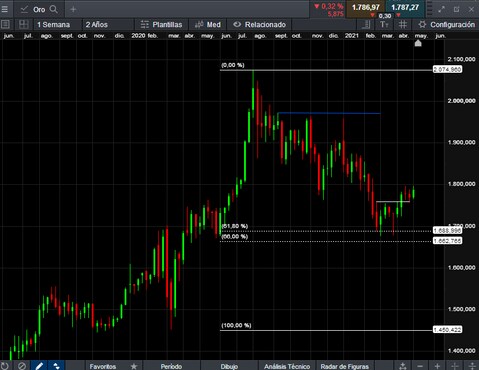Expand the Plantillas templates menu

coord(161,25)
